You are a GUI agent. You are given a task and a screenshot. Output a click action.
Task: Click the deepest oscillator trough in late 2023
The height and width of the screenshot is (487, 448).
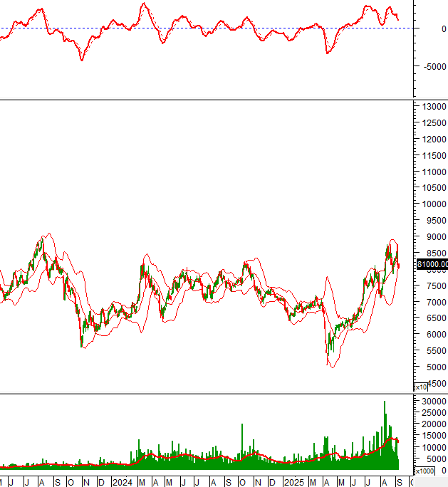(82, 60)
